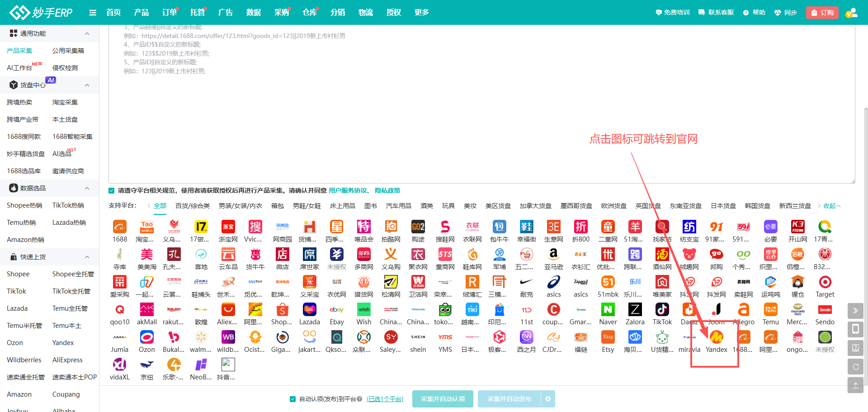The height and width of the screenshot is (412, 868).
Task: Open the 订单 top menu
Action: point(170,12)
